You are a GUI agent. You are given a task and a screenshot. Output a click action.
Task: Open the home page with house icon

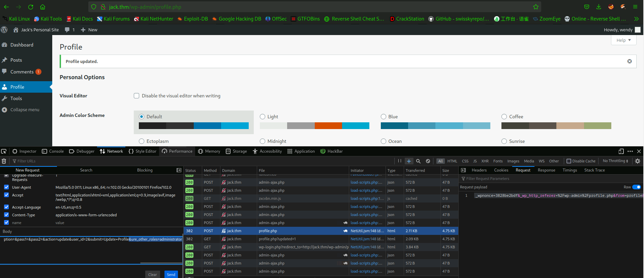click(x=42, y=7)
